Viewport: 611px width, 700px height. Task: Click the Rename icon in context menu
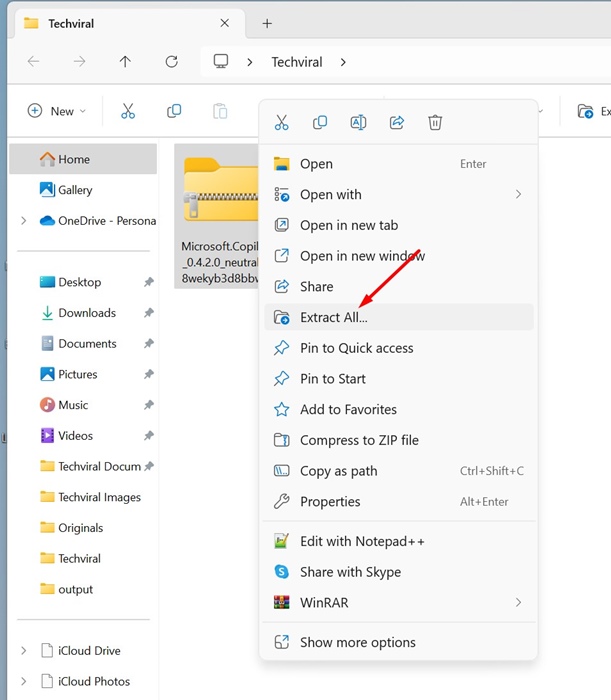point(358,123)
